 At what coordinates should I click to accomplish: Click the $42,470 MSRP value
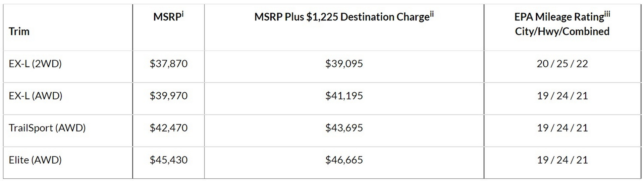[x=168, y=128]
